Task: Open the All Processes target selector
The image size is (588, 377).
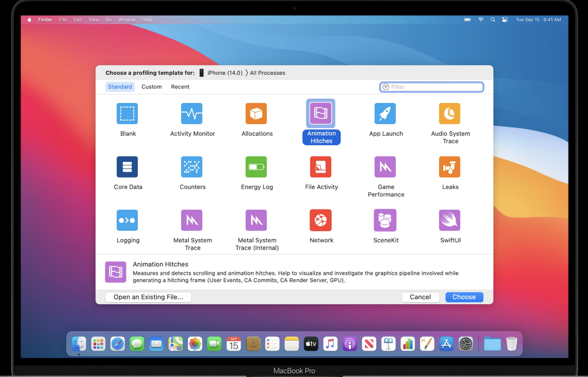Action: tap(267, 73)
